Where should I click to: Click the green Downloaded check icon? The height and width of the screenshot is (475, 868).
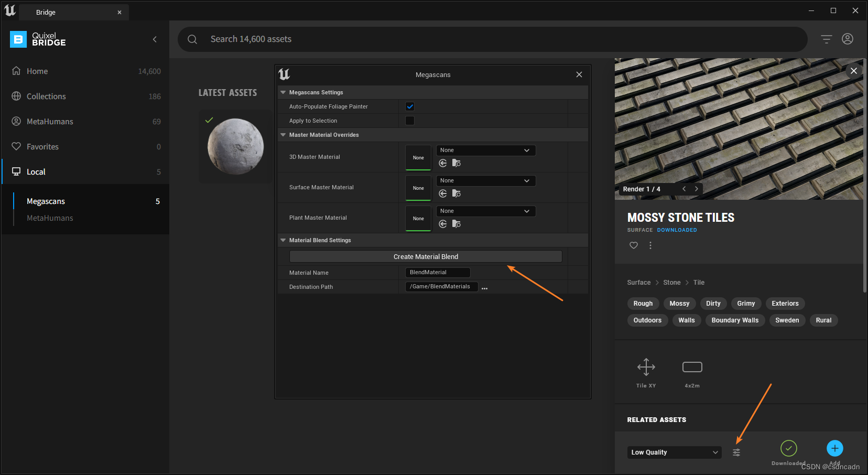pos(789,448)
